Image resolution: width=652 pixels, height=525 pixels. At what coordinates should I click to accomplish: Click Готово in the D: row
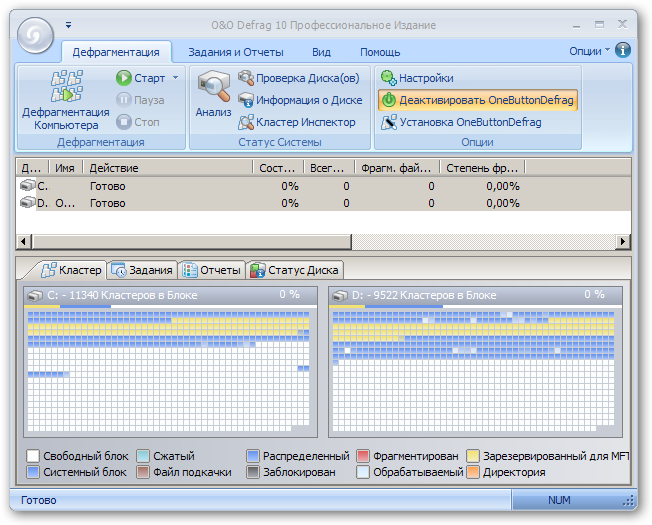(108, 203)
